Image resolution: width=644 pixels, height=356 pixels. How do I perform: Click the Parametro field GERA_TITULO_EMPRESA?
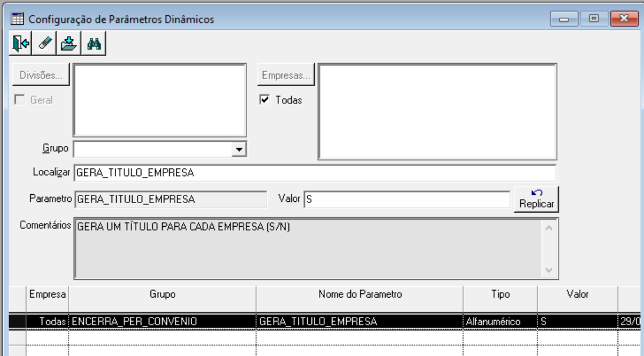171,200
